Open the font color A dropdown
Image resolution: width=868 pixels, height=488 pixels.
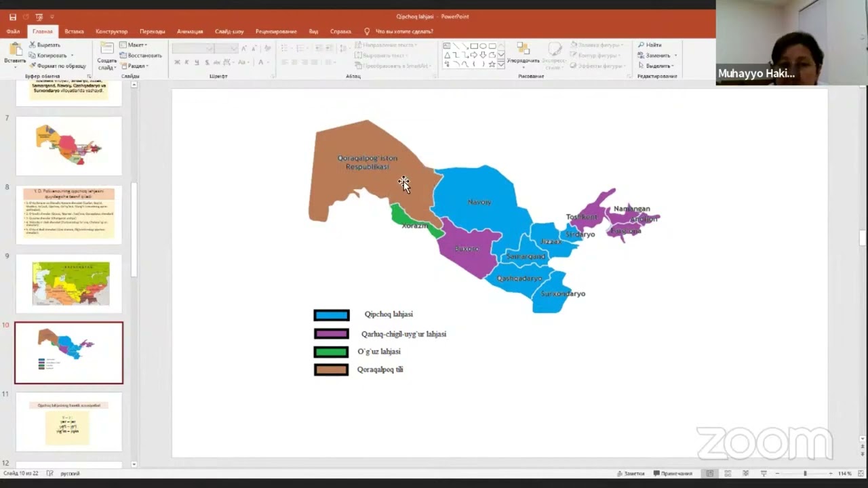point(262,62)
